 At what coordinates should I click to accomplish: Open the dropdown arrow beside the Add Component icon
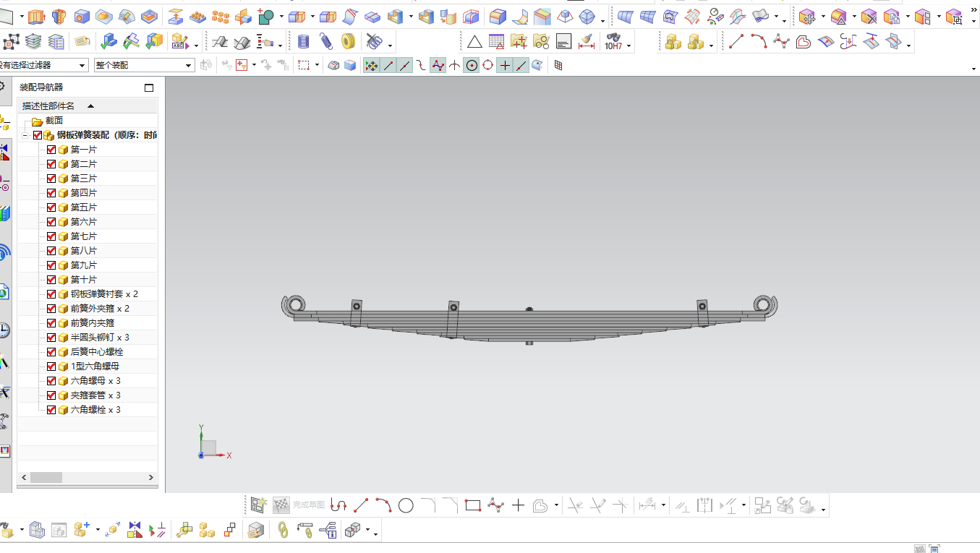point(98,530)
